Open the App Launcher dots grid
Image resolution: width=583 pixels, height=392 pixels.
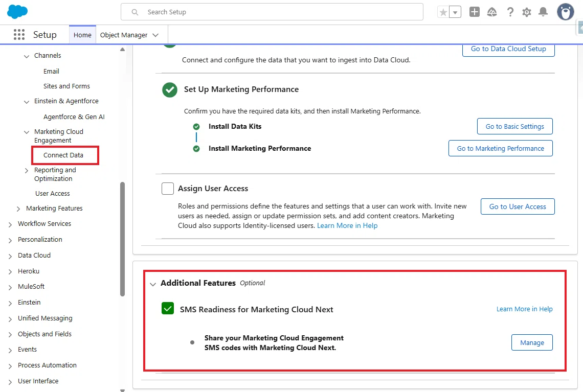click(19, 35)
